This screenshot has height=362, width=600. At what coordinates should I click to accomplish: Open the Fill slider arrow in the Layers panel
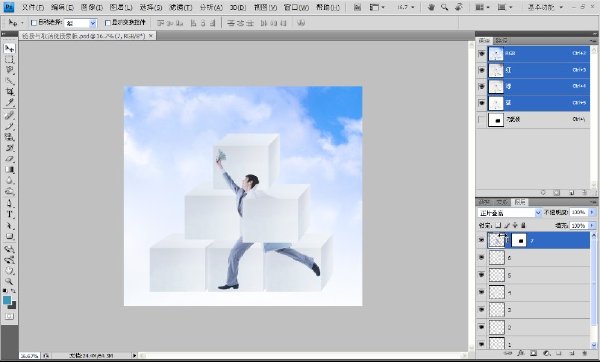pos(592,226)
